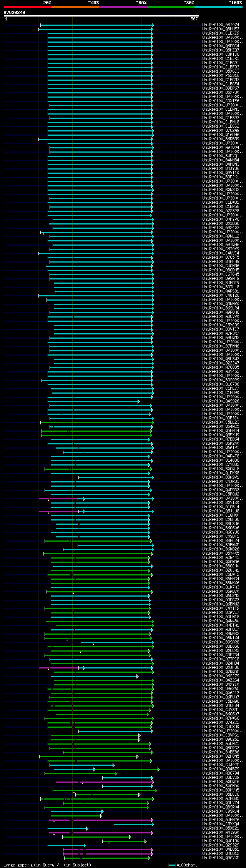Image resolution: width=246 pixels, height=868 pixels.
Task: Select the UniRef100_B9EP67 entry
Action: click(x=221, y=88)
